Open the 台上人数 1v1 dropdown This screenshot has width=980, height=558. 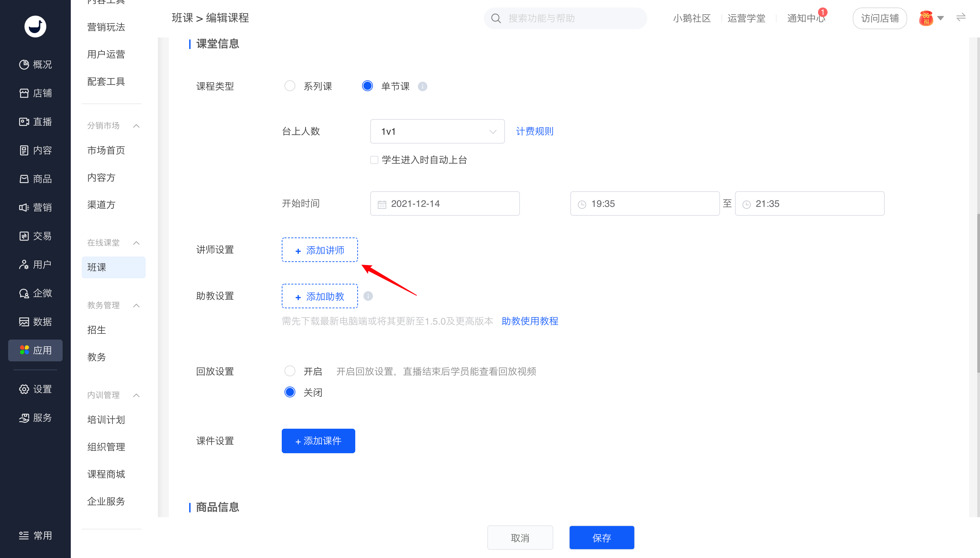437,131
